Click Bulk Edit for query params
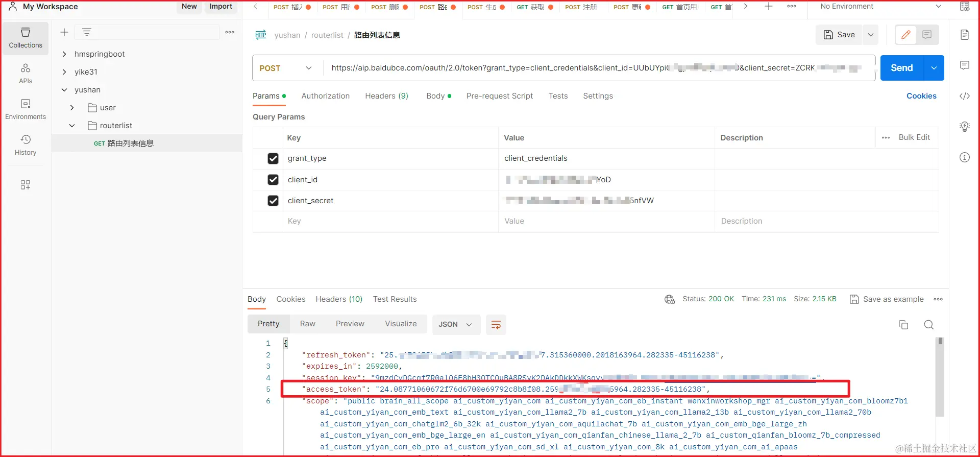980x457 pixels. [x=914, y=137]
